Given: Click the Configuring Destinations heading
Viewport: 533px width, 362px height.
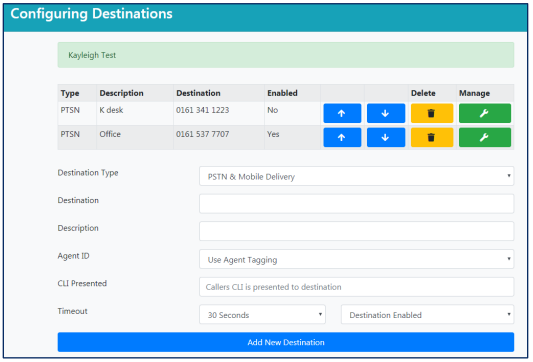Looking at the screenshot, I should (91, 14).
